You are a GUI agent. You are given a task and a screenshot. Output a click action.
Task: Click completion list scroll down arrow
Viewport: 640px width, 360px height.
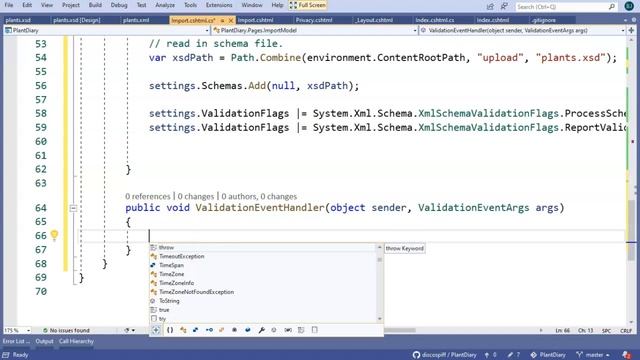pos(380,319)
